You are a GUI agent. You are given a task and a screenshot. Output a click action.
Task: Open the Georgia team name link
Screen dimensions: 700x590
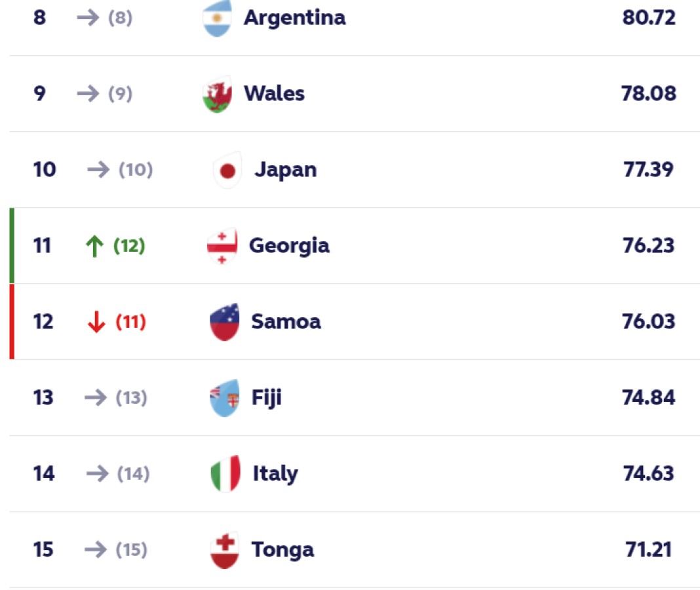coord(289,246)
